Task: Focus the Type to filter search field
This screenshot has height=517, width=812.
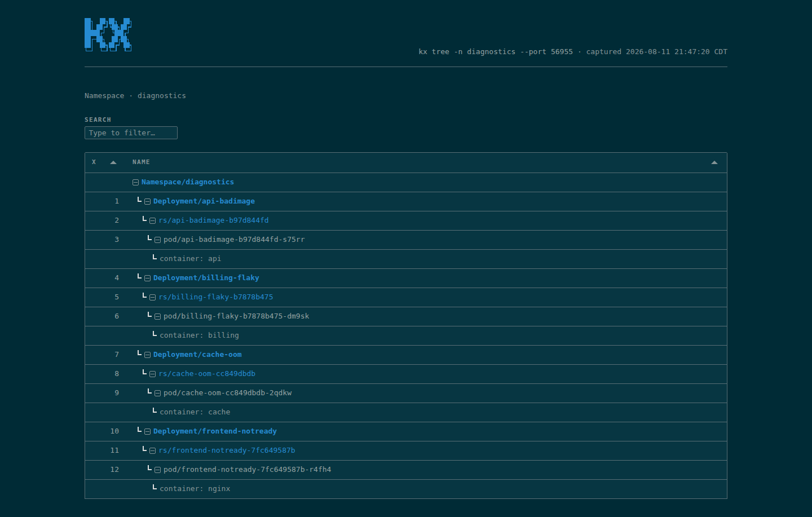Action: (x=131, y=132)
